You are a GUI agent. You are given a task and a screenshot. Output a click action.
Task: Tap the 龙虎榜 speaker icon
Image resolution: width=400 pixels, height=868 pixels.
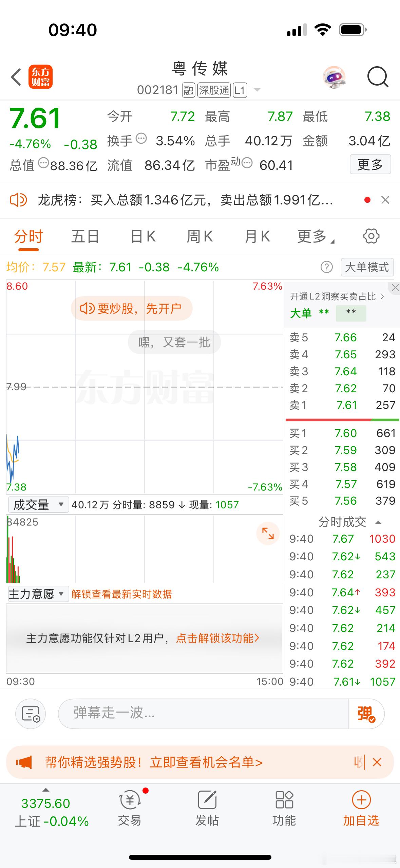[18, 200]
